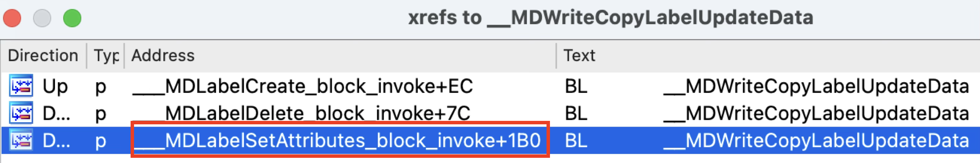Click the xref icon in the MDLabelCreate row
The height and width of the screenshot is (163, 980).
(x=21, y=85)
